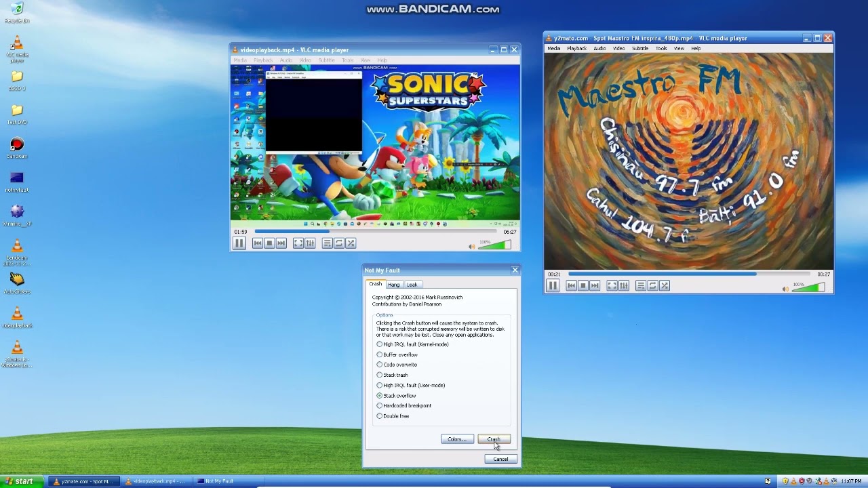Open Audio menu in Maestro FM VLC window
Screen dimensions: 868x488
pyautogui.click(x=599, y=49)
